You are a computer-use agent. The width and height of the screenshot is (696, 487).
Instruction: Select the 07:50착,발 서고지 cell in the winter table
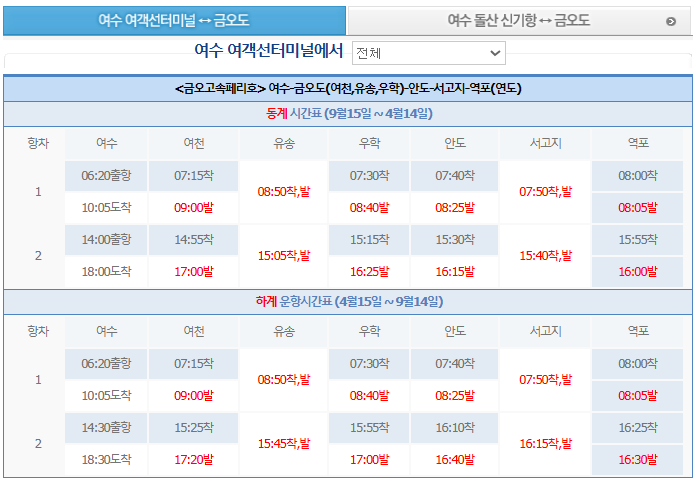(545, 192)
